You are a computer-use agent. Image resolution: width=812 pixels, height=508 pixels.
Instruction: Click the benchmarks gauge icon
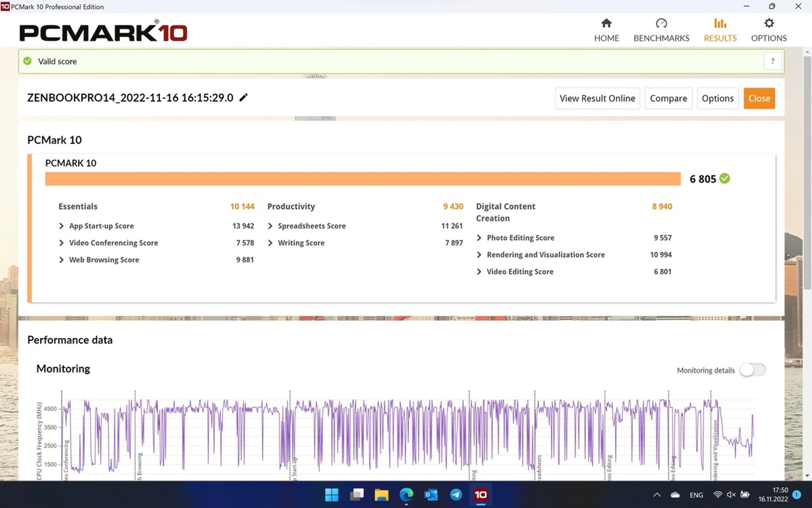click(x=661, y=23)
